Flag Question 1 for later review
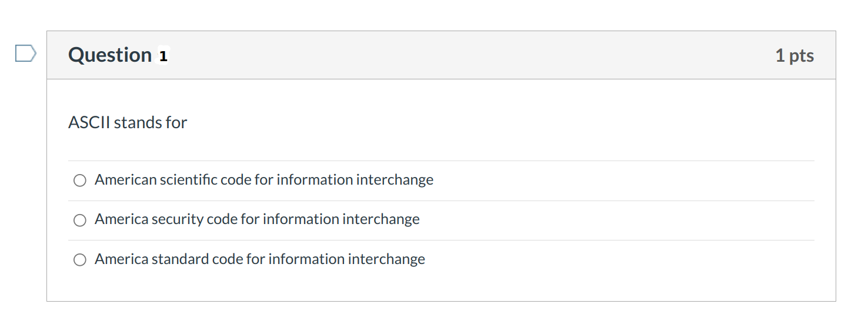The height and width of the screenshot is (334, 868). 25,55
